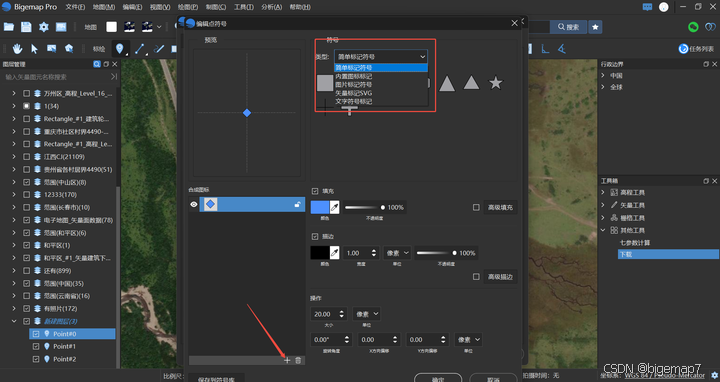Select 图片标记符号 in type list
The width and height of the screenshot is (720, 382).
(381, 84)
